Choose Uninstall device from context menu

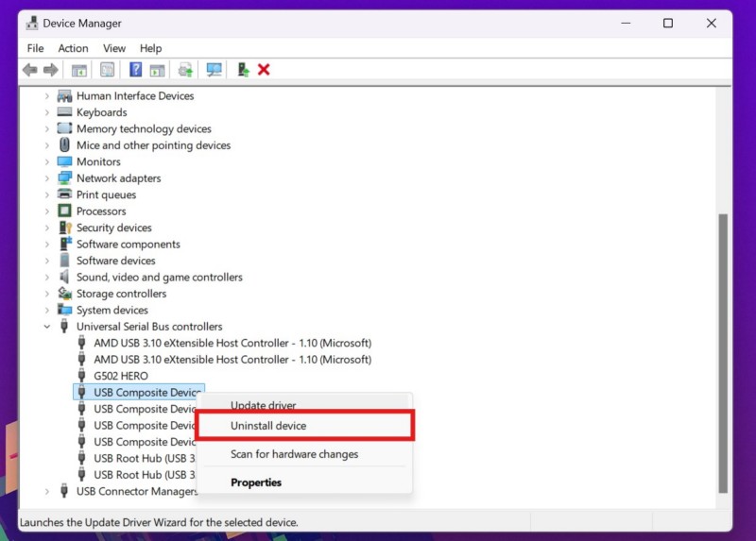click(268, 426)
